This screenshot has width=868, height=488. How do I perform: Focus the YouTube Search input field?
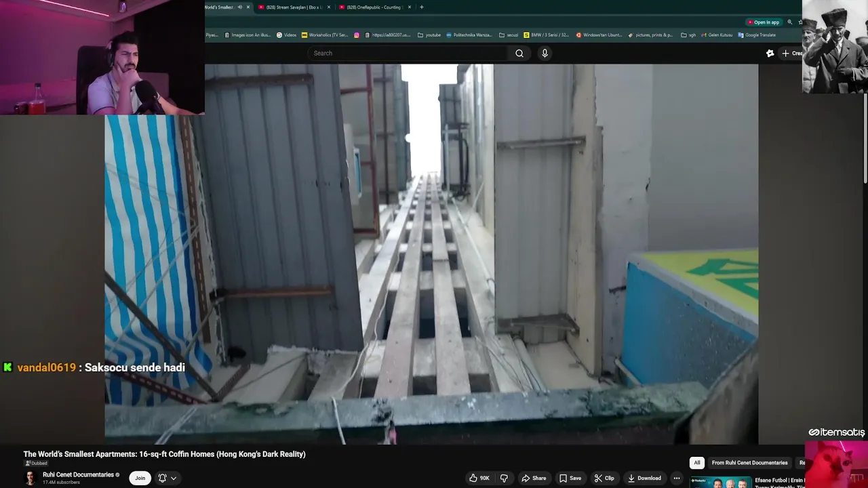(x=409, y=54)
